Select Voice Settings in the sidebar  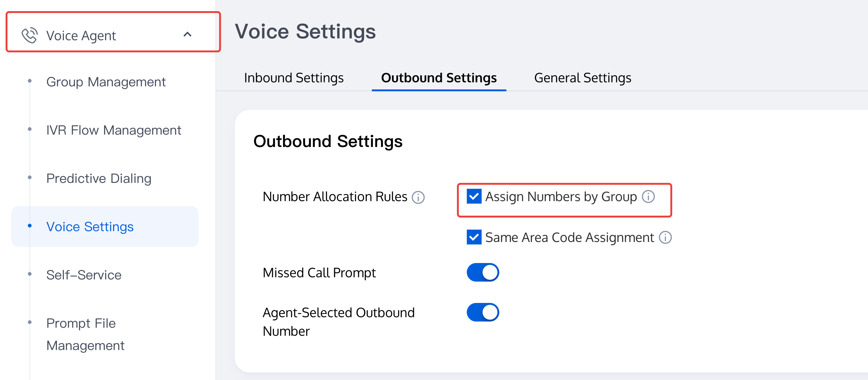[90, 227]
